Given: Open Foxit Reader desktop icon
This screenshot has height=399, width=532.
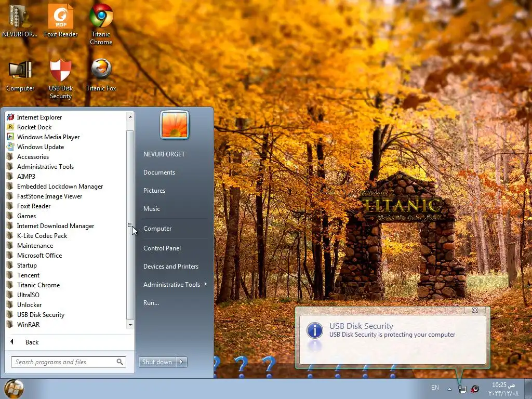Looking at the screenshot, I should [61, 20].
